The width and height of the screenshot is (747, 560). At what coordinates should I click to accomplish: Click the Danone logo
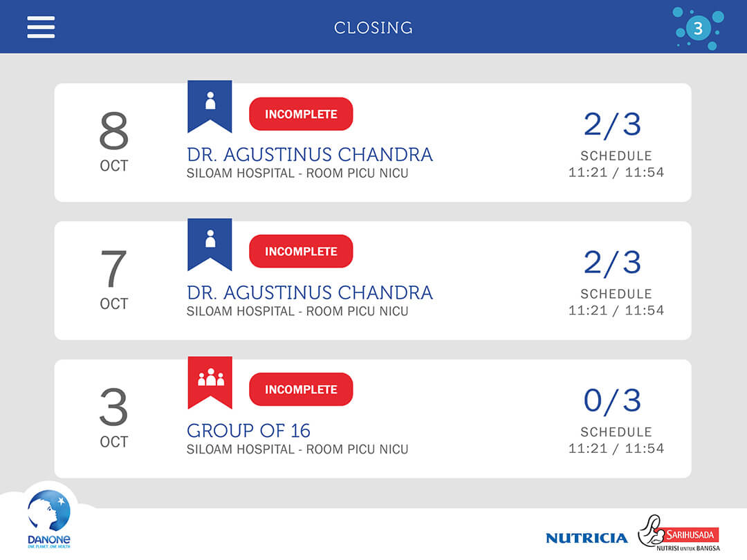(x=49, y=517)
